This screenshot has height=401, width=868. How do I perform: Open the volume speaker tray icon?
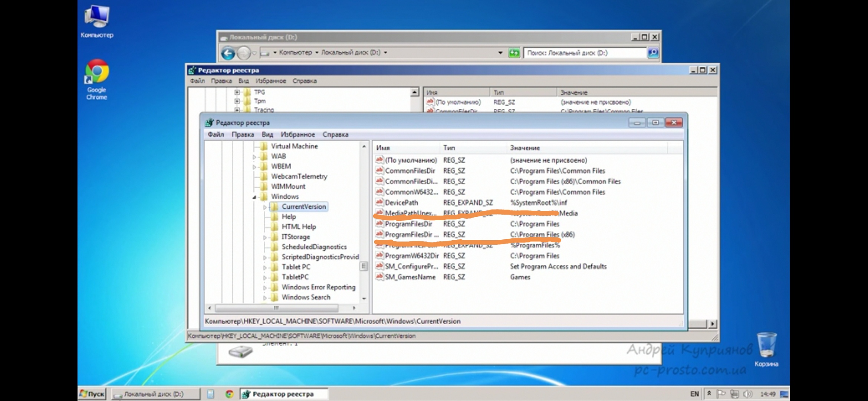pos(747,394)
